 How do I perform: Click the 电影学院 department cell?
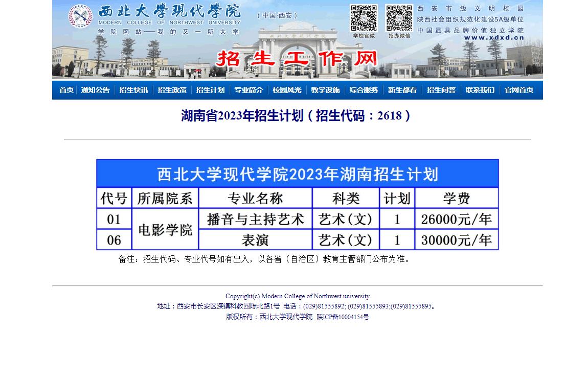click(165, 229)
